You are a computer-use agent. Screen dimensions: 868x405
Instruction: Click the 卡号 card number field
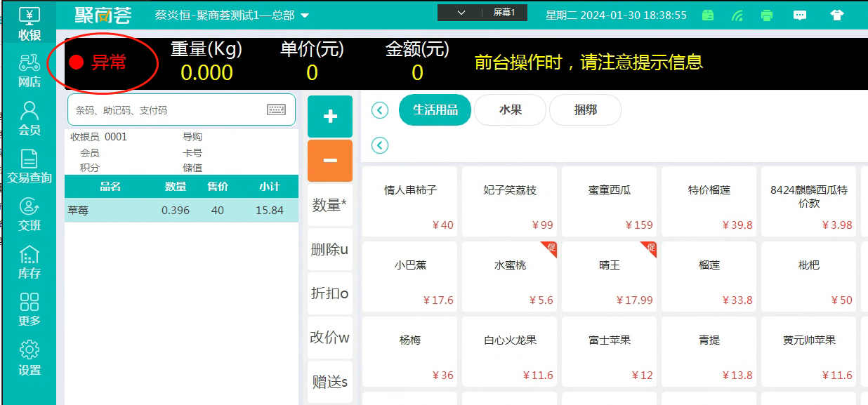pyautogui.click(x=192, y=152)
